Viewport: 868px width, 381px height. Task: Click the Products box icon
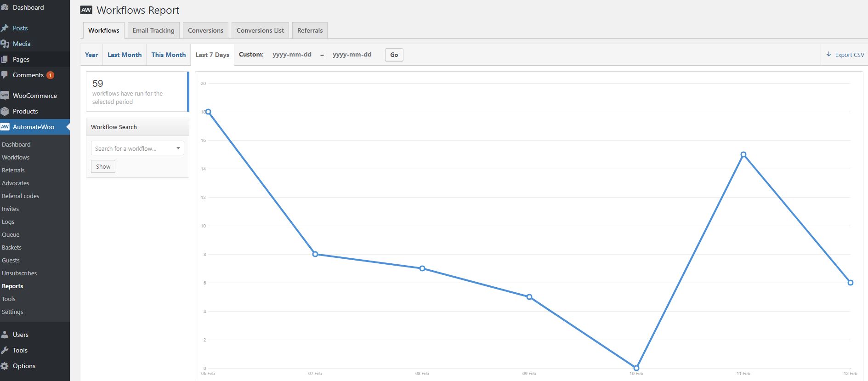[5, 111]
